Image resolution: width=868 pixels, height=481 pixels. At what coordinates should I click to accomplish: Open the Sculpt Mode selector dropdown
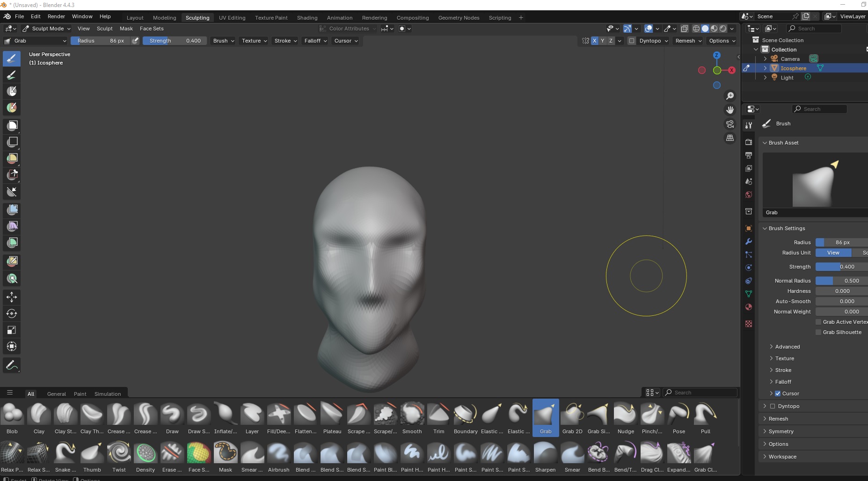[x=47, y=29]
